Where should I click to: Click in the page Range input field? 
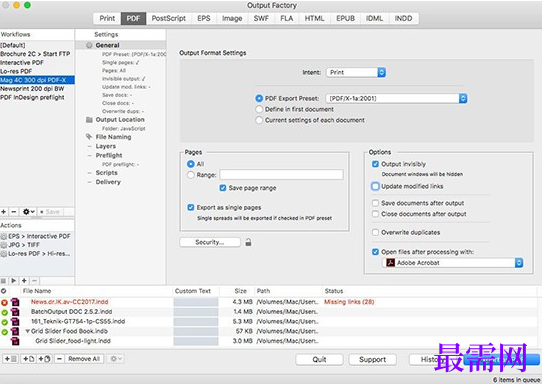click(281, 175)
